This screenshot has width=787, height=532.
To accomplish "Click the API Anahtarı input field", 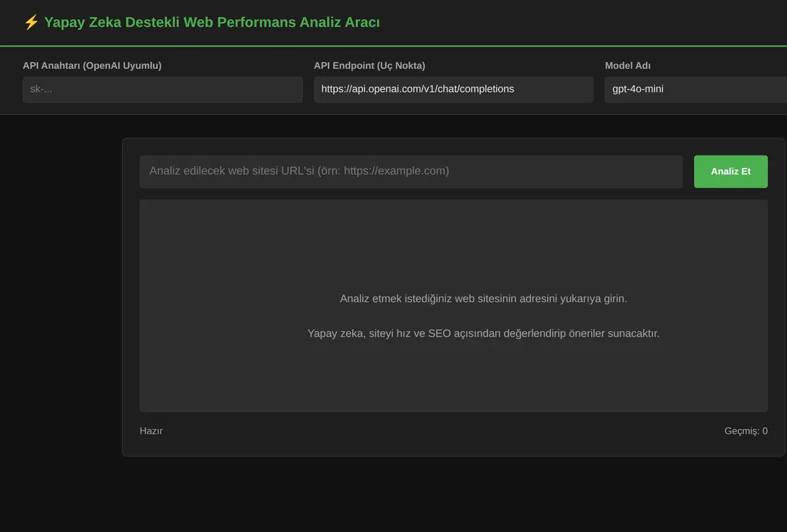I will pos(163,89).
